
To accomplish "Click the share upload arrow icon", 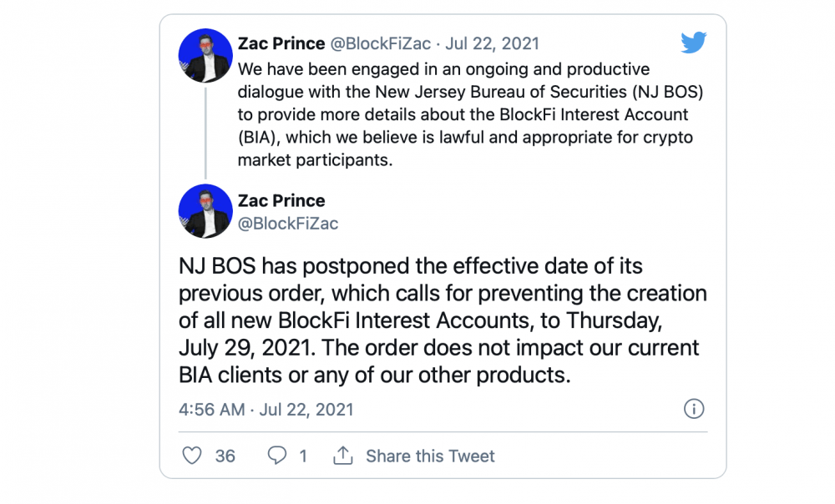I will tap(343, 456).
